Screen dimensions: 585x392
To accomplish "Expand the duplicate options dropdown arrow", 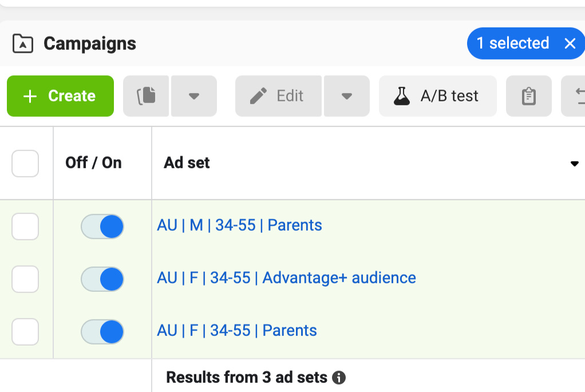I will 194,96.
